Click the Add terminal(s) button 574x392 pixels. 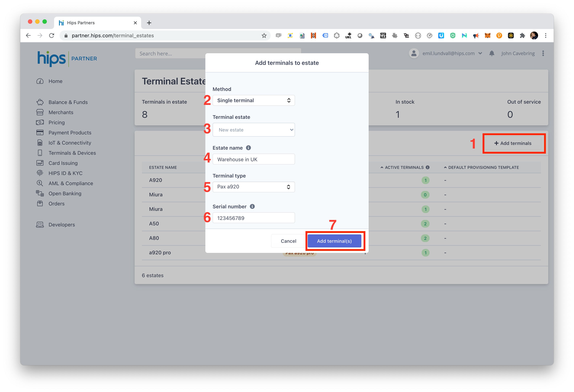pos(334,241)
